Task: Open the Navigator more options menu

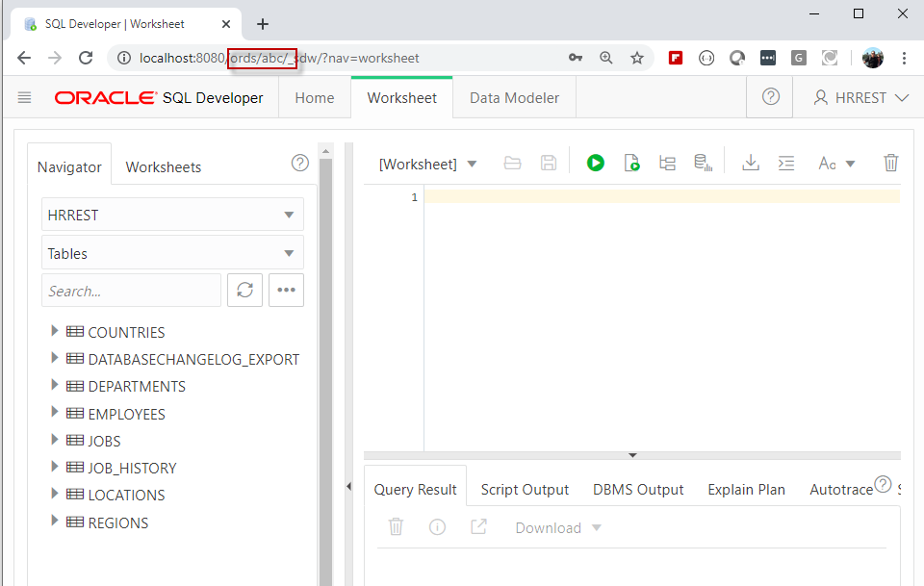Action: [287, 290]
